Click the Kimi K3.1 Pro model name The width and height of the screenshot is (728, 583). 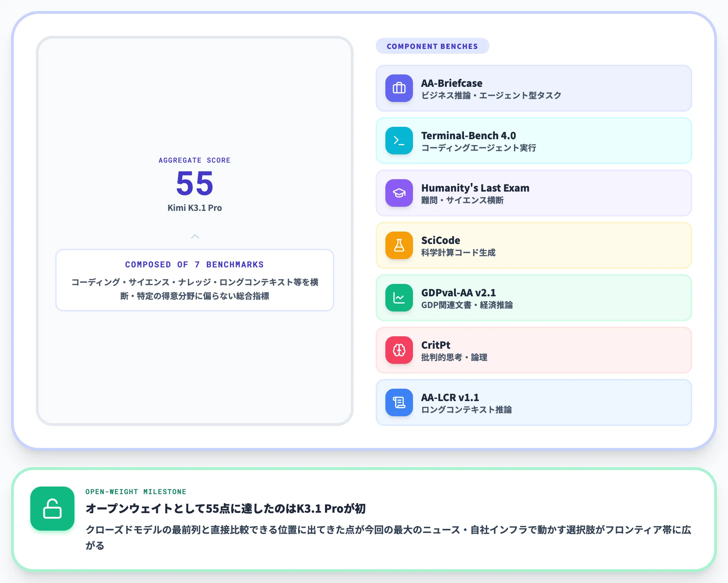pyautogui.click(x=195, y=208)
